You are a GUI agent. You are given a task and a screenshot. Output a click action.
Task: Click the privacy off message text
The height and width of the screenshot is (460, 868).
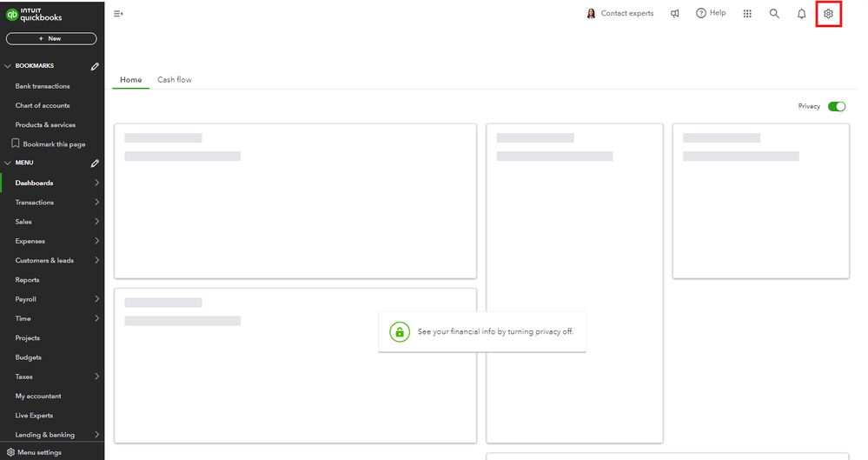click(495, 331)
